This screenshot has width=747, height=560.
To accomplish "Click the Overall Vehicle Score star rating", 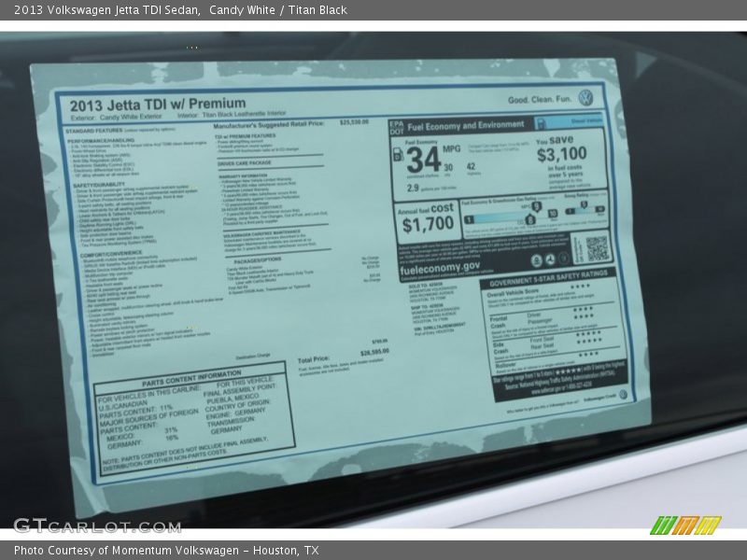I will [581, 287].
